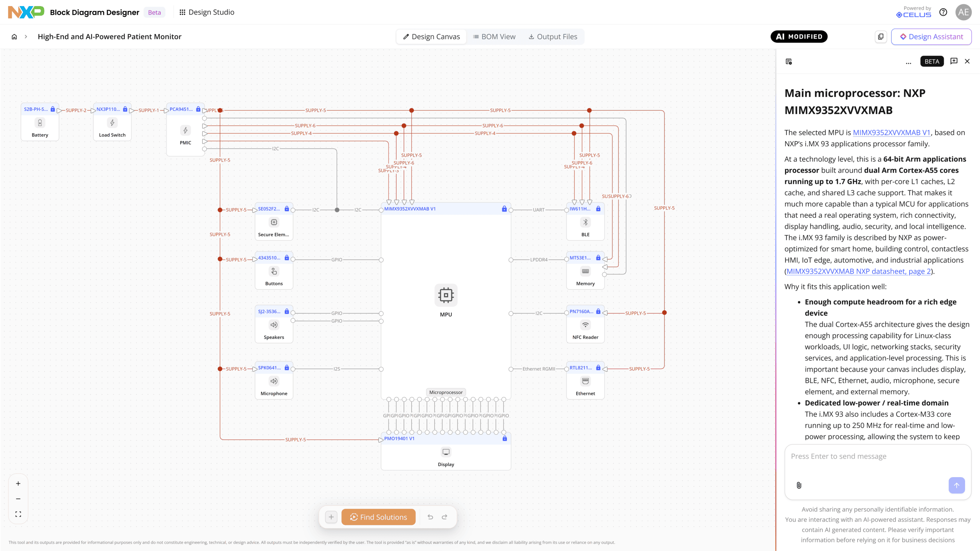Zoom in on the design canvas
The image size is (980, 551).
tap(18, 484)
